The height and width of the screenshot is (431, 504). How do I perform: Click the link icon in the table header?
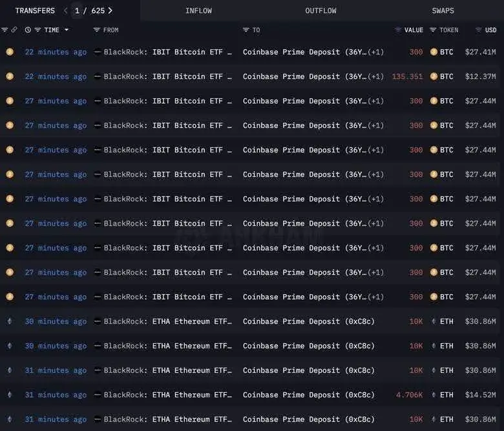point(14,30)
